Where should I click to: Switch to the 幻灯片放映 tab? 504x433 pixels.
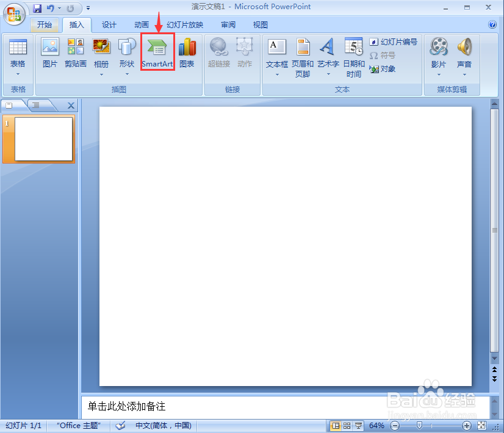click(185, 25)
